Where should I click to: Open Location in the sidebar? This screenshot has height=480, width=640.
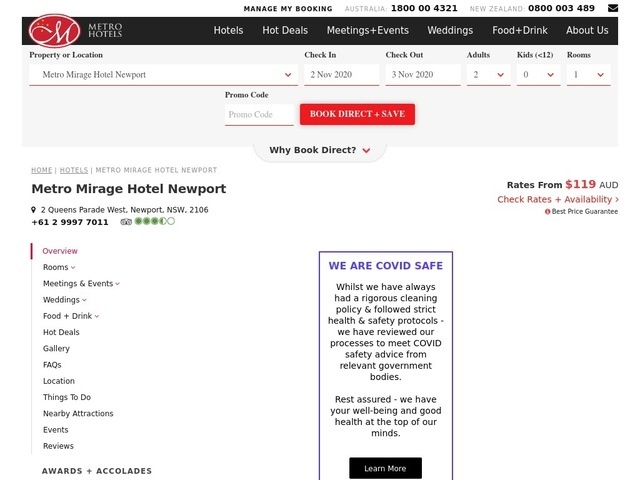(x=59, y=381)
